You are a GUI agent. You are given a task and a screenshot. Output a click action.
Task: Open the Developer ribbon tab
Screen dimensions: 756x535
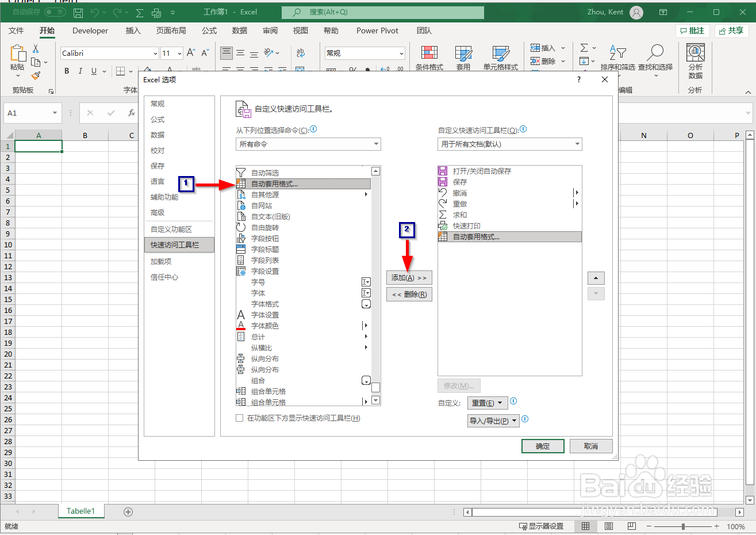click(90, 30)
